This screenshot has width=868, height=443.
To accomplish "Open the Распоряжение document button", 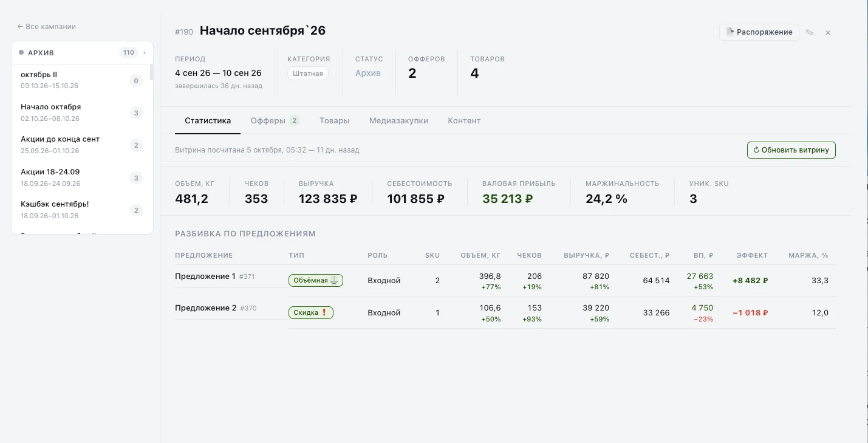I will (759, 32).
